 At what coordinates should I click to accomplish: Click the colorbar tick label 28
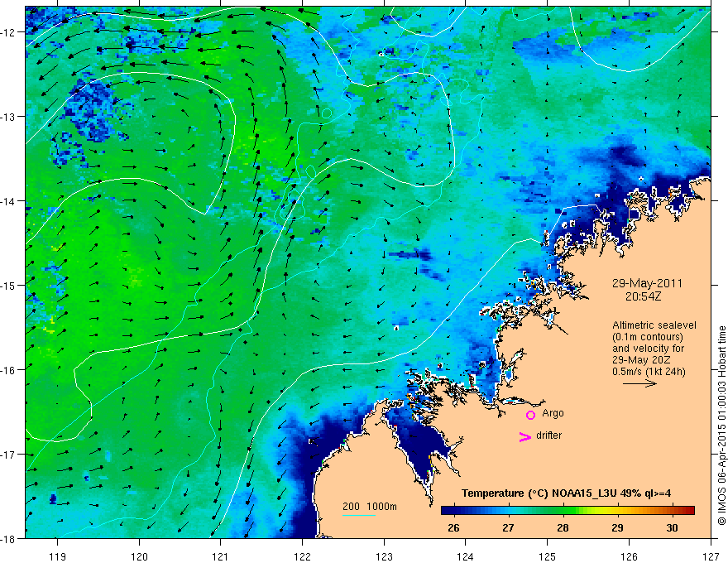(x=563, y=527)
